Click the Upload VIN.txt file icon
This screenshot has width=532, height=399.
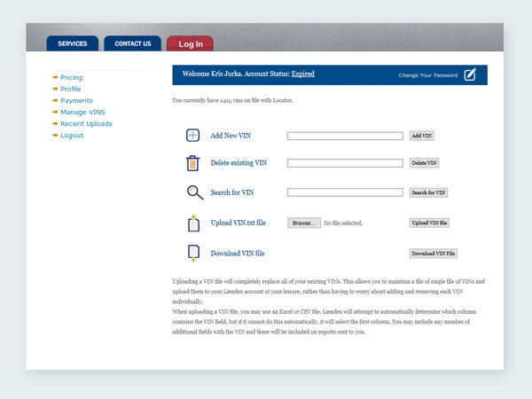[x=193, y=223]
